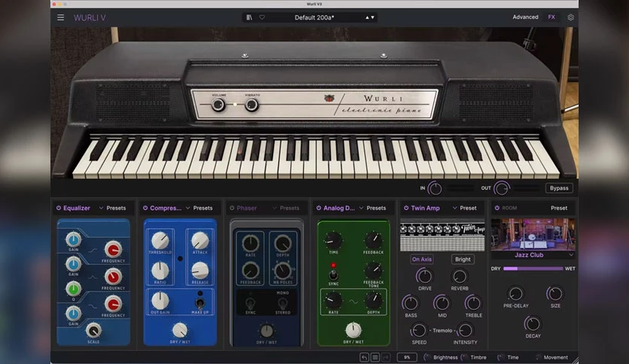Click the Analog Delay effect name
This screenshot has height=364, width=629.
click(339, 208)
